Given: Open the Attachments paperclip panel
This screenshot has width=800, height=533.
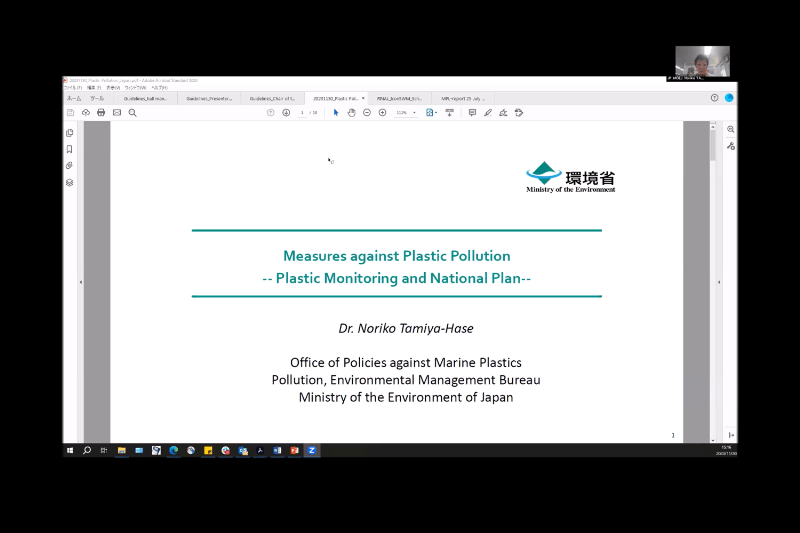Looking at the screenshot, I should 70,165.
